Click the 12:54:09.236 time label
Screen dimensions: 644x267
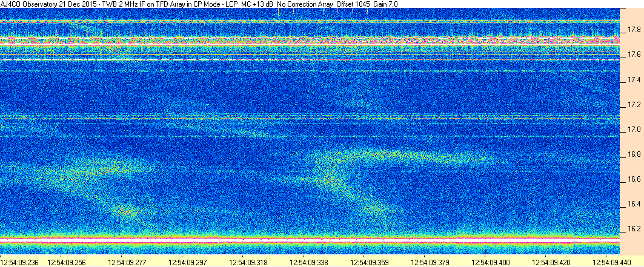19,262
